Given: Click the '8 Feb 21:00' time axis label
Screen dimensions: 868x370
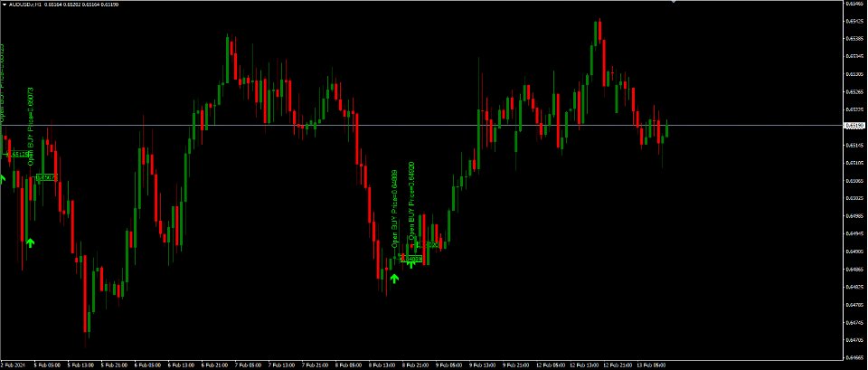Looking at the screenshot, I should (x=416, y=365).
